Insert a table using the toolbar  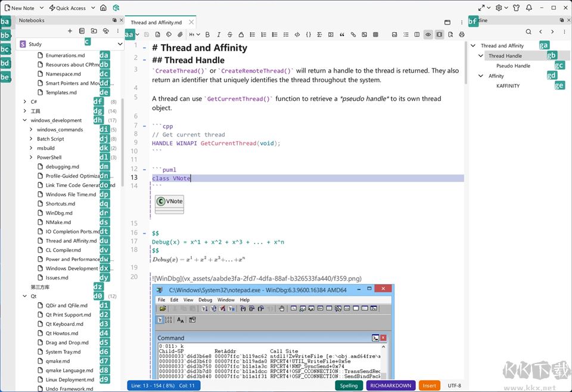tap(375, 35)
